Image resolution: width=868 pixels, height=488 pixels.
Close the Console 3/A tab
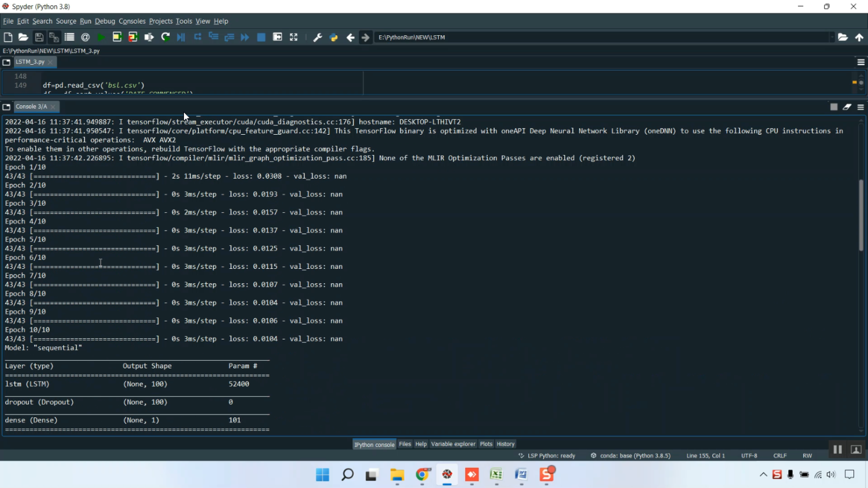tap(53, 107)
